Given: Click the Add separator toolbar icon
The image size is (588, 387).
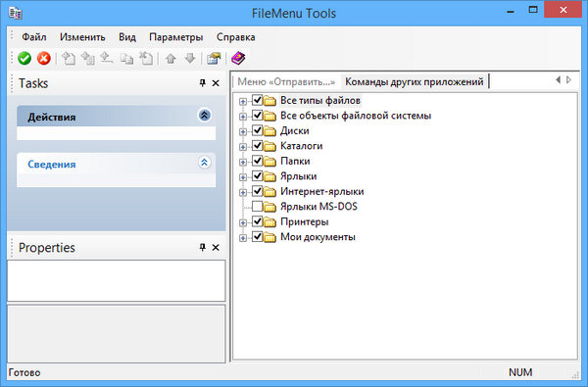Looking at the screenshot, I should click(107, 59).
